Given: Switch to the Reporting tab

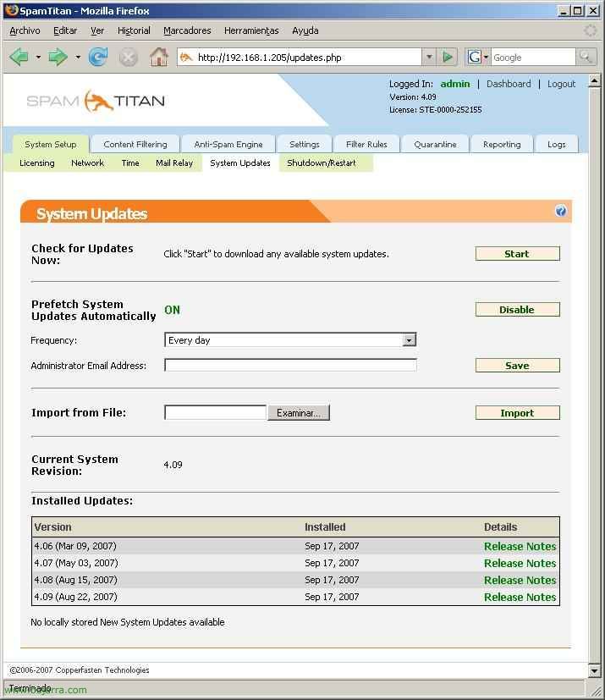Looking at the screenshot, I should coord(502,144).
